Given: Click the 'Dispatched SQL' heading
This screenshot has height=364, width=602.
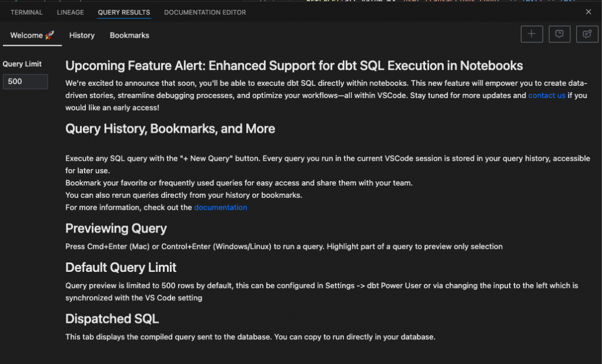Looking at the screenshot, I should (x=112, y=319).
